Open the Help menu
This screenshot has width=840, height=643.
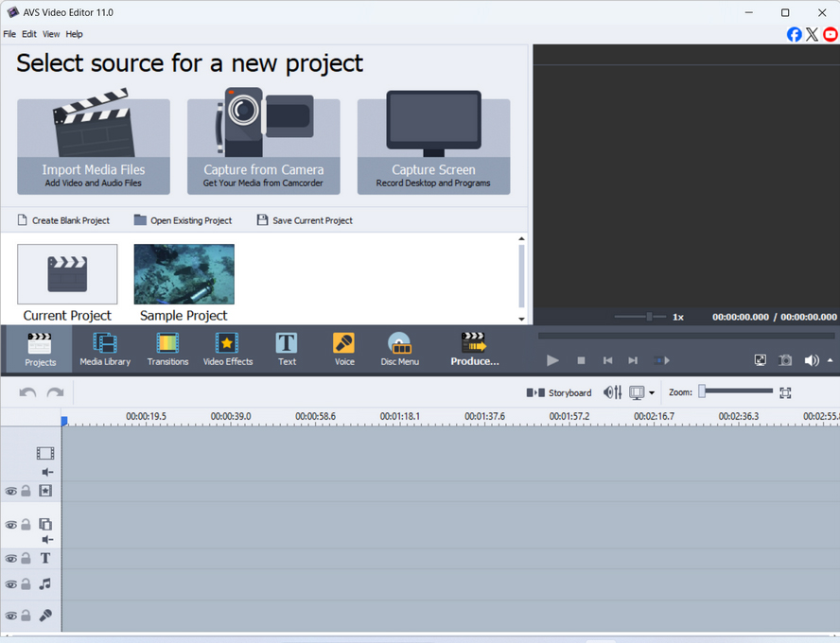coord(74,34)
